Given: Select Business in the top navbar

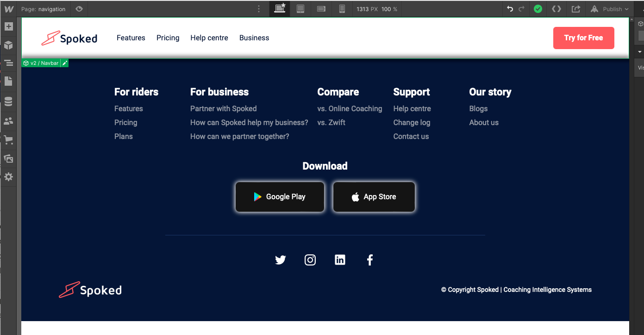Looking at the screenshot, I should tap(254, 38).
